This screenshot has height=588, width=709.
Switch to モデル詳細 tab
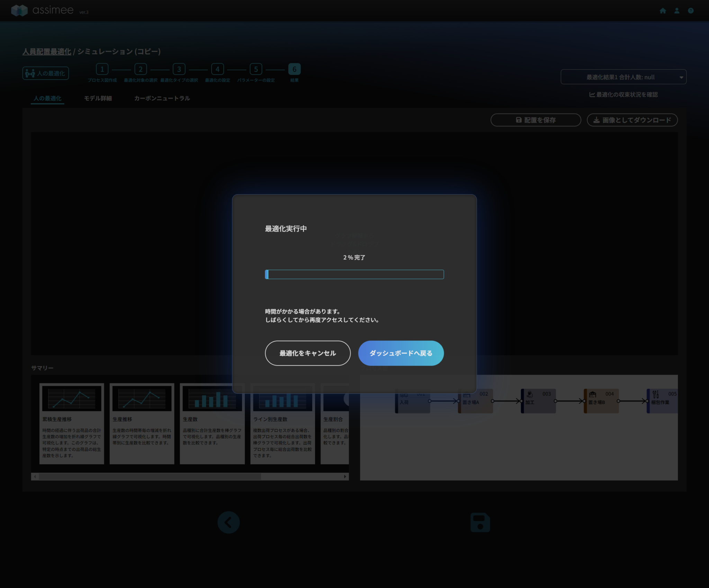click(98, 98)
